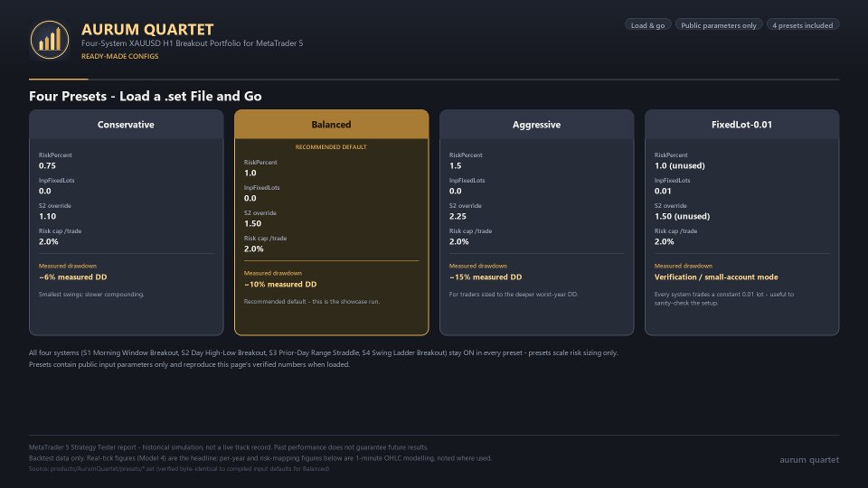Click the Aurum Quartet bar-chart logo icon
Screen dimensions: 868x488
click(50, 40)
